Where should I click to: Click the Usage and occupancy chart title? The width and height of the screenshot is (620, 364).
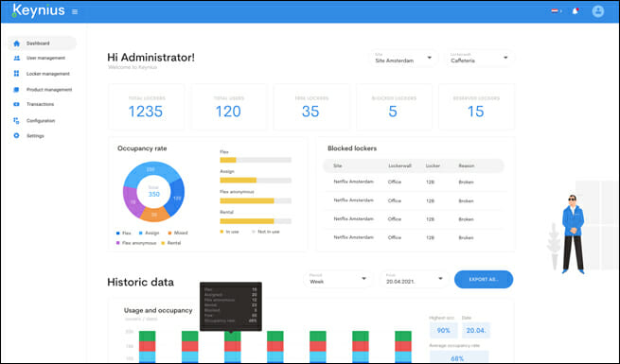pyautogui.click(x=158, y=310)
